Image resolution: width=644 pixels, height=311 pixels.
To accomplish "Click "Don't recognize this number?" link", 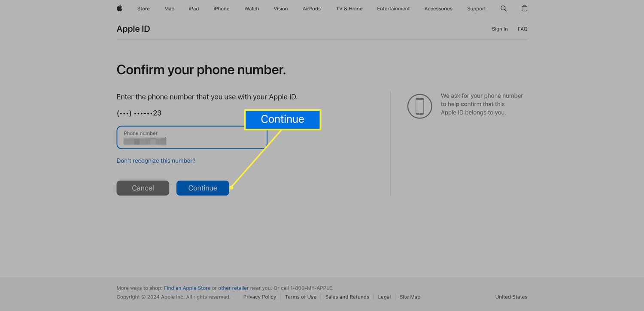I will pos(156,160).
